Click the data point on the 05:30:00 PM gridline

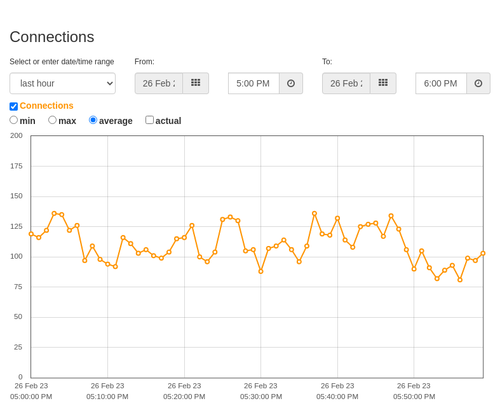pos(261,271)
